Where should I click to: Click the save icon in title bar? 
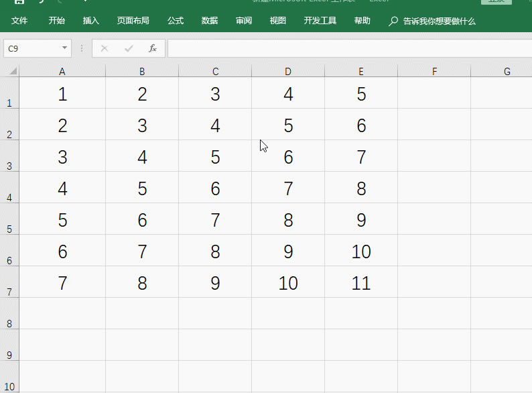[x=19, y=2]
